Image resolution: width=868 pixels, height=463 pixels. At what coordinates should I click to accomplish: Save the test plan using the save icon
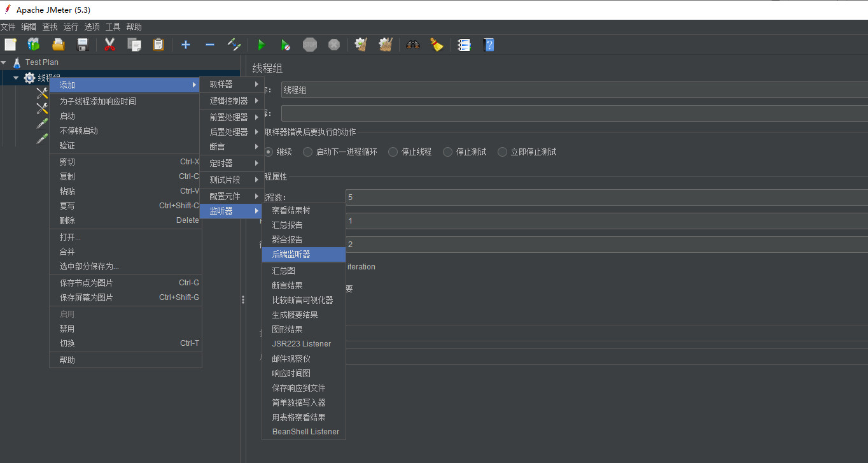pyautogui.click(x=82, y=45)
